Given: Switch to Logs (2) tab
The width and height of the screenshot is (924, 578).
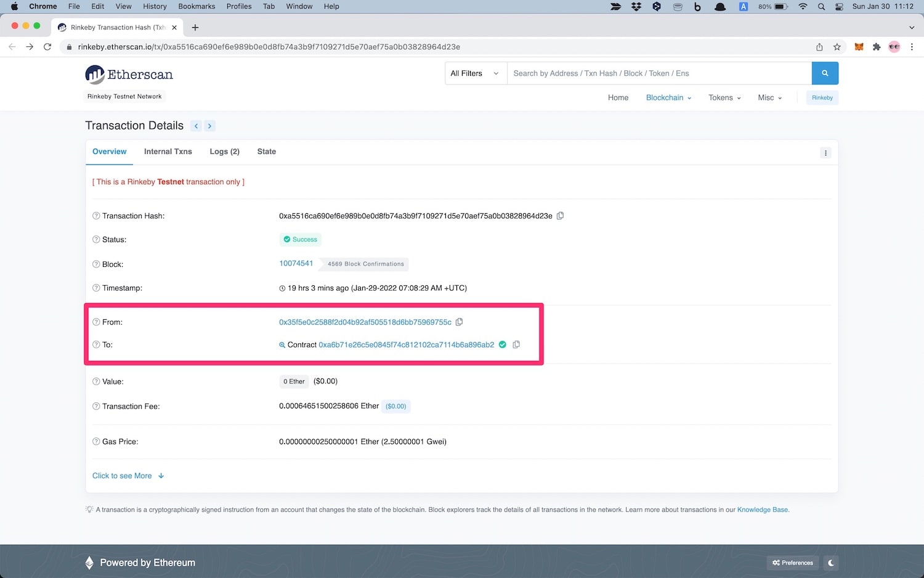Looking at the screenshot, I should point(225,152).
